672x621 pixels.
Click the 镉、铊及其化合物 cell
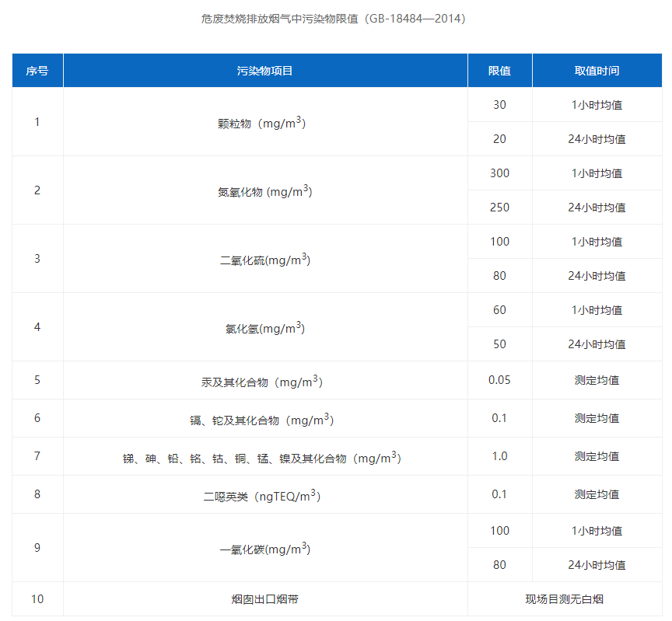(264, 420)
